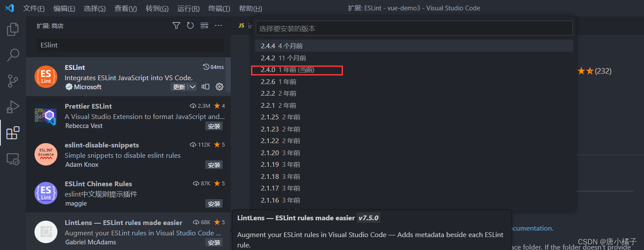Image resolution: width=644 pixels, height=250 pixels.
Task: Open the Prettier ESLint extension title
Action: point(88,106)
